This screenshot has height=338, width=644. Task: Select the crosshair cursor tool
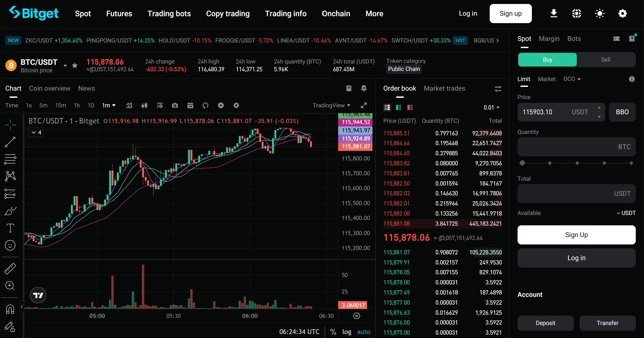tap(10, 125)
